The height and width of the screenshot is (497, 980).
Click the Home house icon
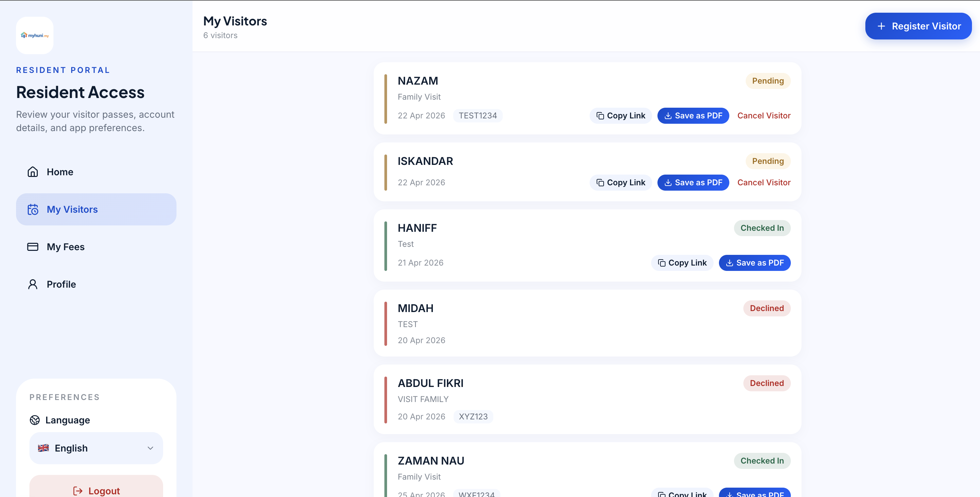[x=33, y=172]
